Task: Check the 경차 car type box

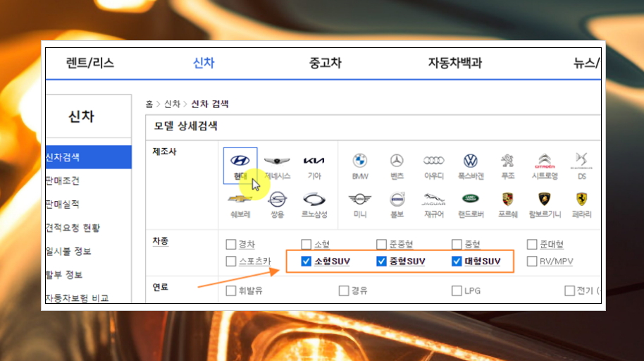Action: (231, 244)
